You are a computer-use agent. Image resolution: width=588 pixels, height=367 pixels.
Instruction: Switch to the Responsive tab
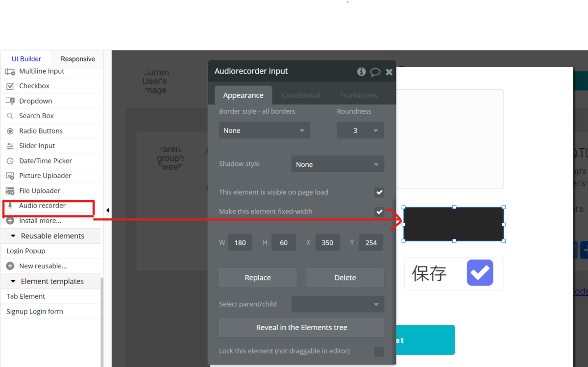[x=77, y=58]
